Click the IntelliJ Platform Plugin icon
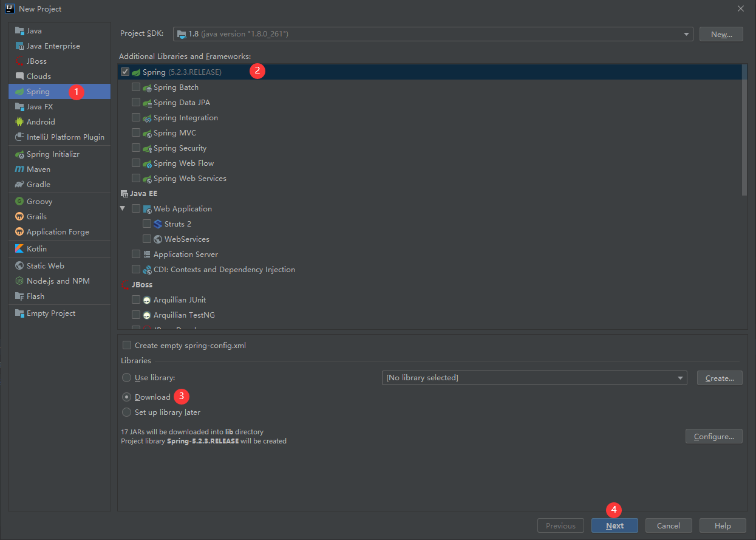 [19, 137]
